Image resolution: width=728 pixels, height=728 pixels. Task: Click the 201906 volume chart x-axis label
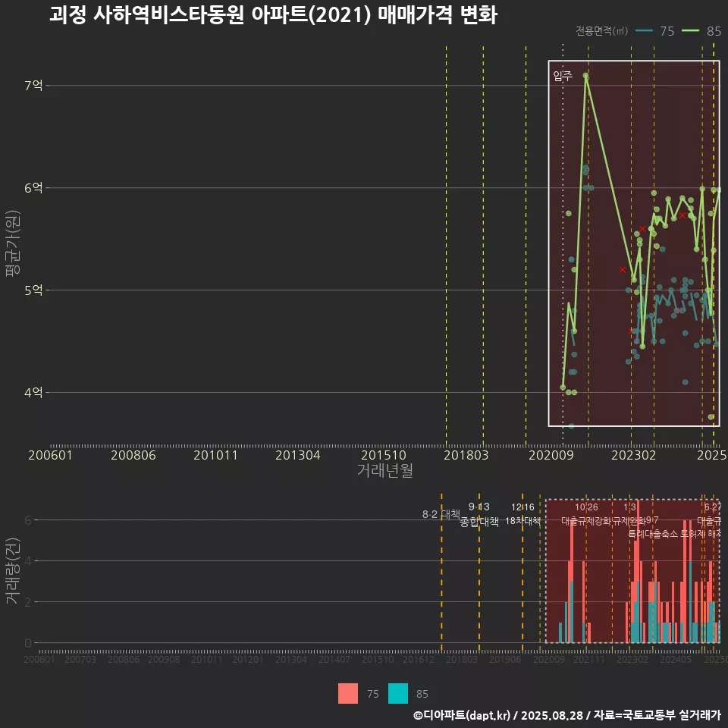505,659
